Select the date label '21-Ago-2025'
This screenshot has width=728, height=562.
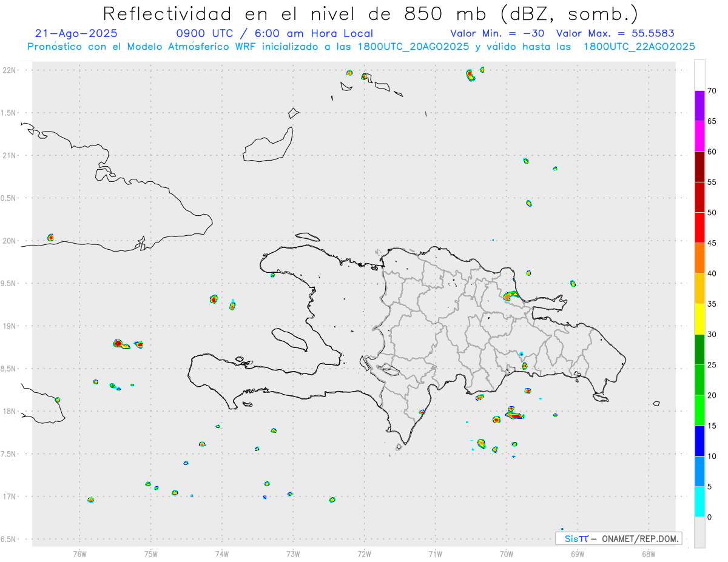76,33
